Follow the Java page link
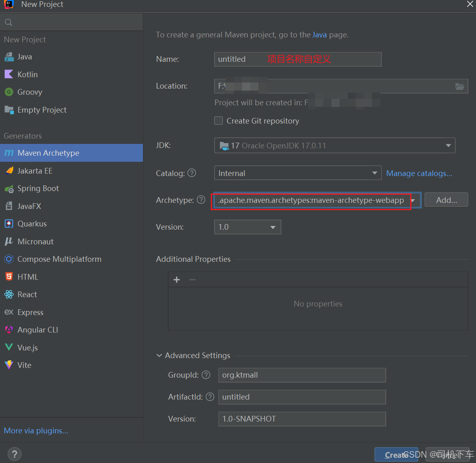Viewport: 476px width, 463px height. click(319, 35)
